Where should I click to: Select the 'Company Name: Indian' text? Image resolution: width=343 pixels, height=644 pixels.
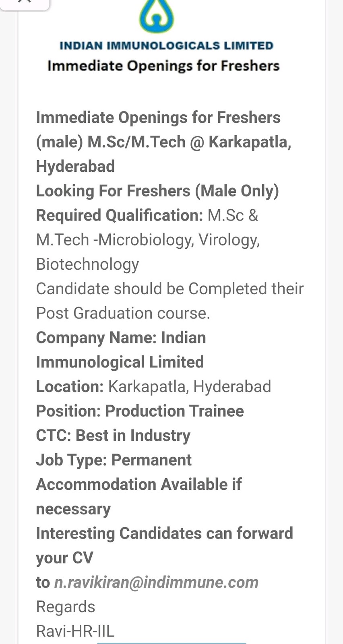[x=121, y=338]
